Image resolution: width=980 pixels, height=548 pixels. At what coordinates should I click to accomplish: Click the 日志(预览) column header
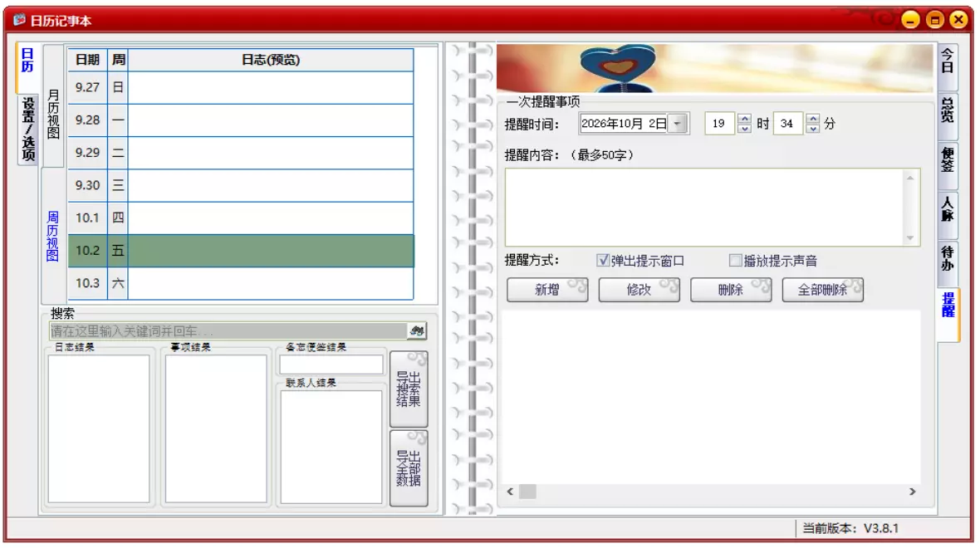[x=271, y=60]
